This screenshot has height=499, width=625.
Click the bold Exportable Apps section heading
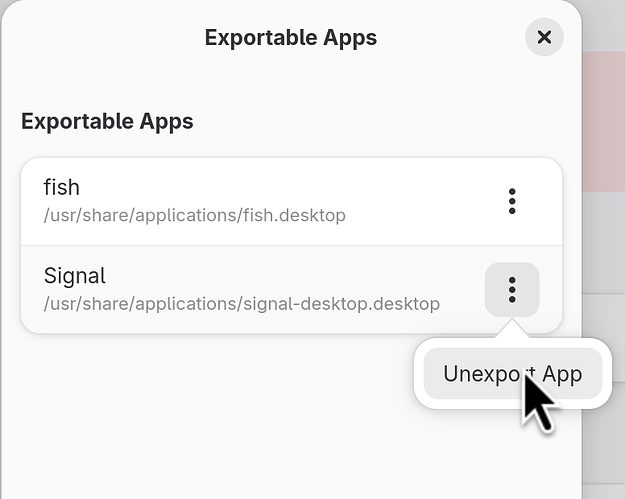point(107,122)
